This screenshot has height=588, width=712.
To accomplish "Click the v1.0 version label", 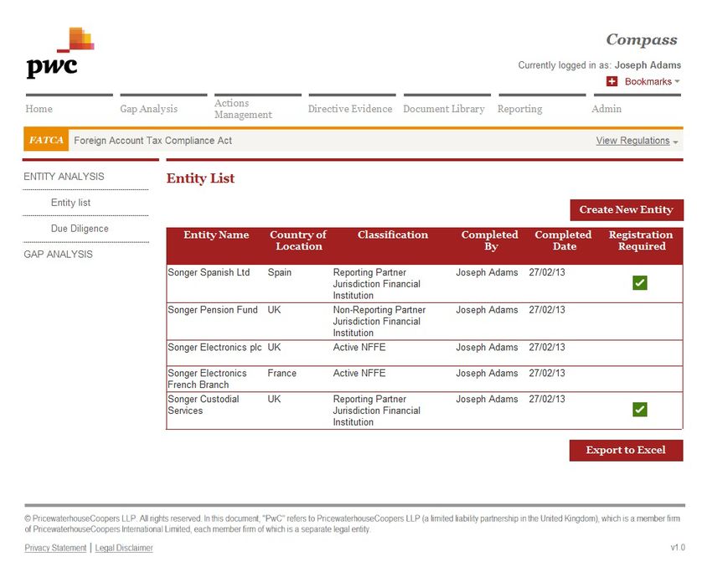I will pos(678,548).
